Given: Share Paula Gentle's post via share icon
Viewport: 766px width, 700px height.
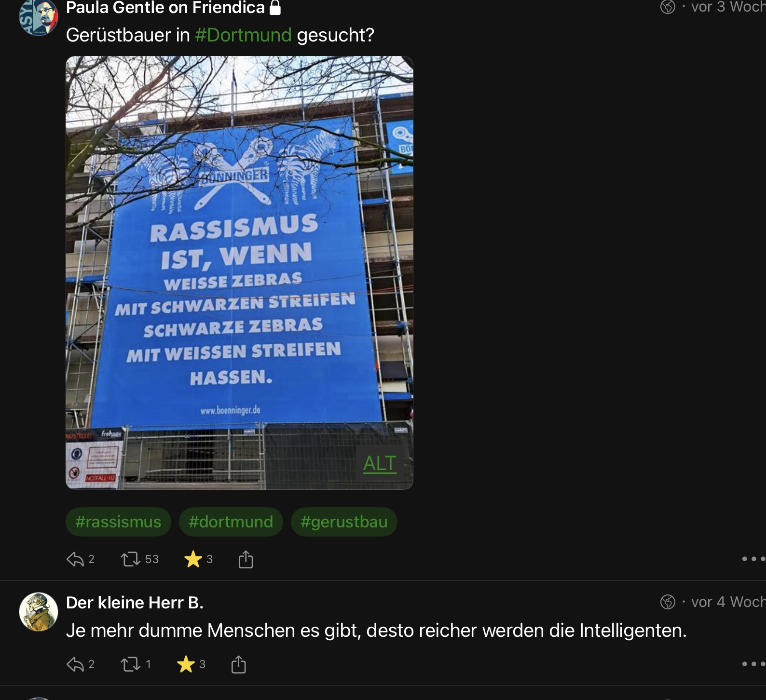Looking at the screenshot, I should pos(246,559).
